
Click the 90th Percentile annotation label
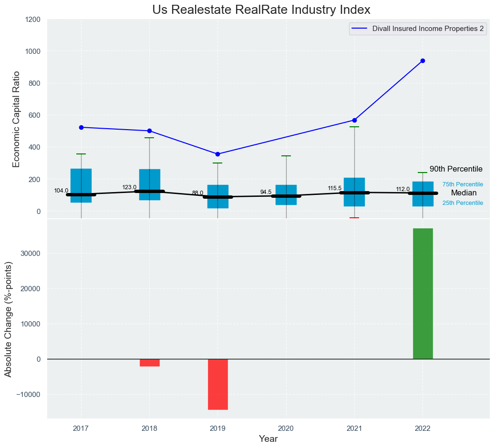[x=455, y=169]
